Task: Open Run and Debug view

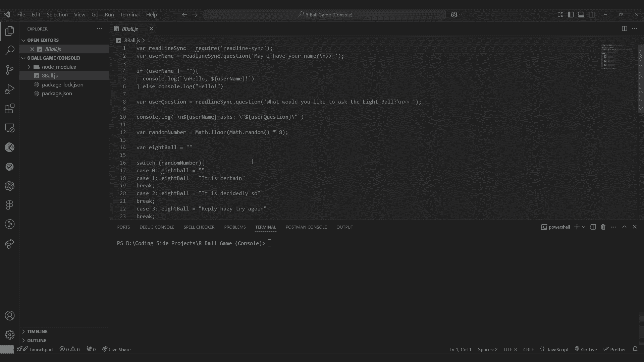Action: coord(10,89)
